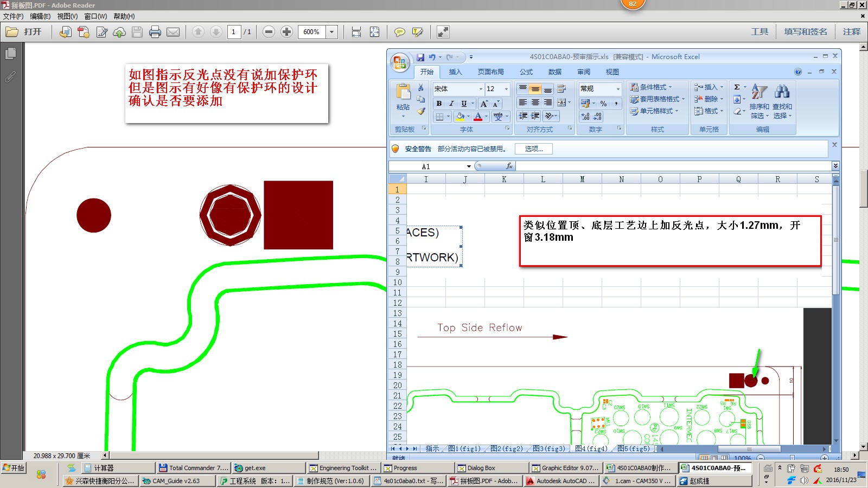
Task: Click the 查找和选择 binoculars icon
Action: [782, 91]
